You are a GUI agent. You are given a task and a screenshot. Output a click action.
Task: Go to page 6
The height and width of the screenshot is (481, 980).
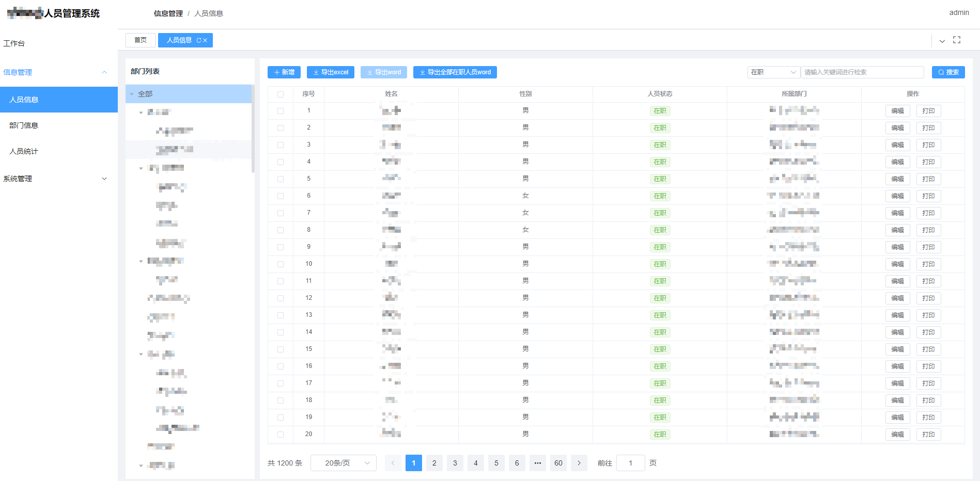pyautogui.click(x=517, y=463)
